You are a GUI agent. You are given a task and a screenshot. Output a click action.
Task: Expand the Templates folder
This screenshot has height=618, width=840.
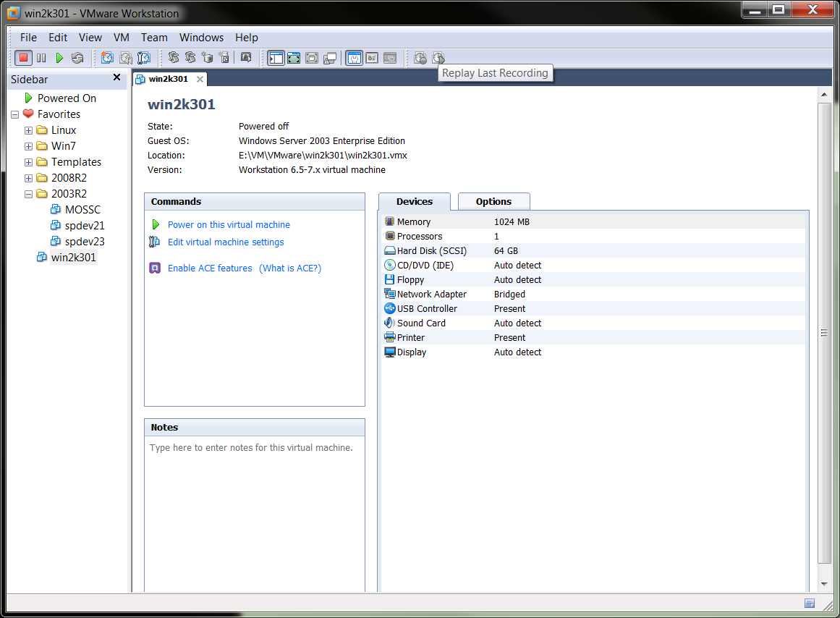27,161
